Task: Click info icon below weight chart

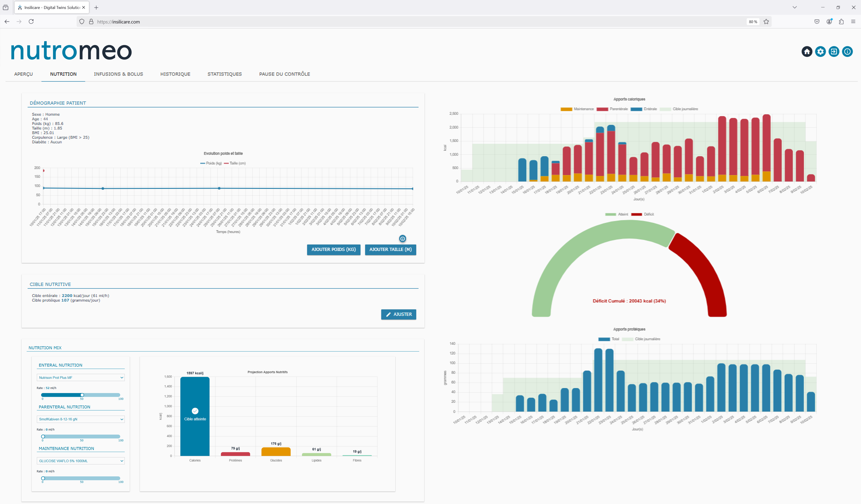Action: [403, 239]
